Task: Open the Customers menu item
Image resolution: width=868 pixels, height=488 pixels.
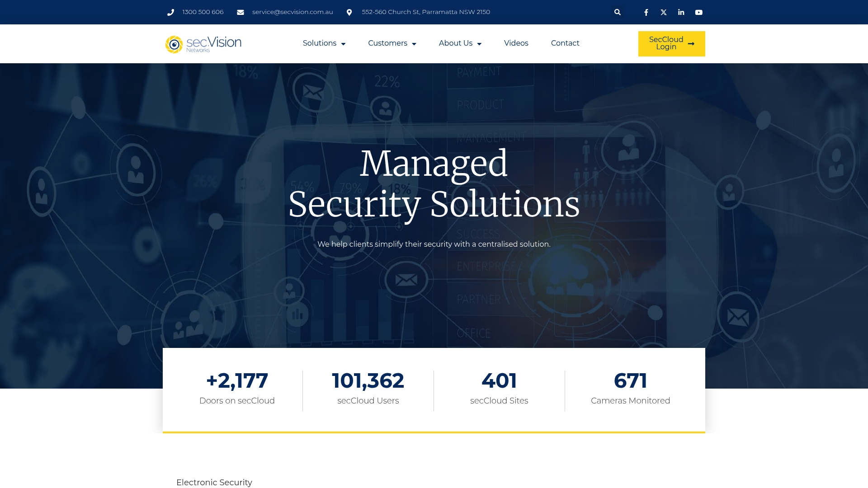Action: click(x=387, y=43)
